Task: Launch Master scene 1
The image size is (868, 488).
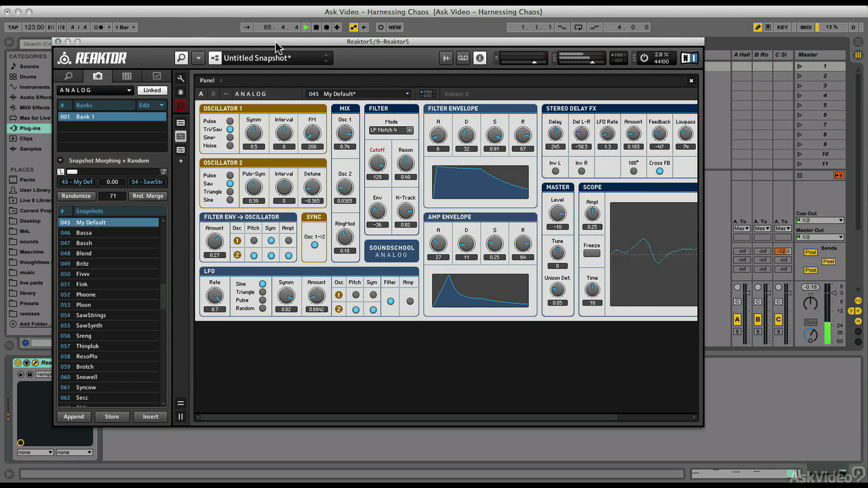Action: [x=800, y=66]
